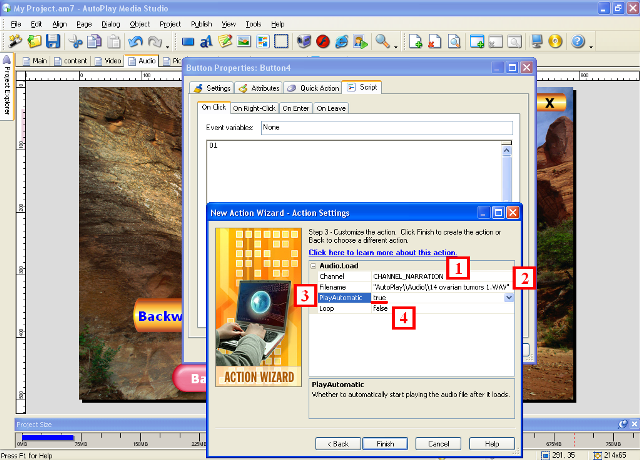Click the Open folder toolbar icon

[35, 42]
